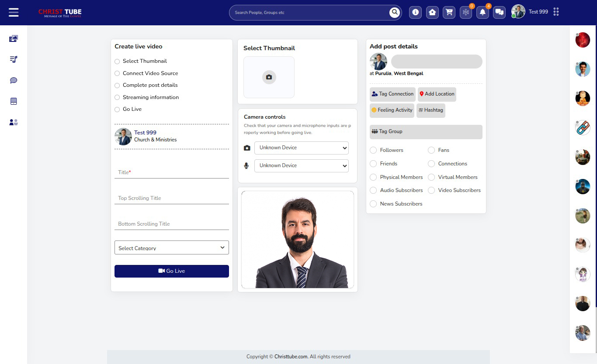The image size is (597, 364).
Task: Open the microphone device dropdown
Action: 301,165
